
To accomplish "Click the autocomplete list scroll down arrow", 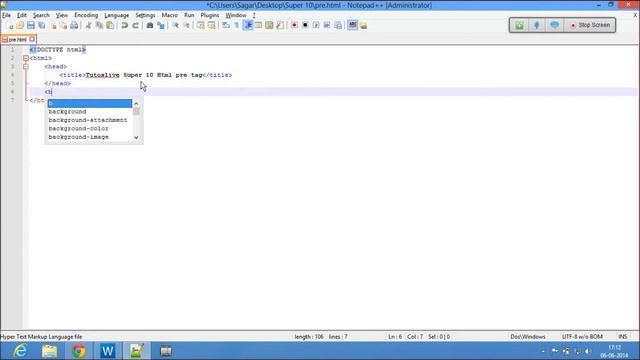I will [x=136, y=138].
